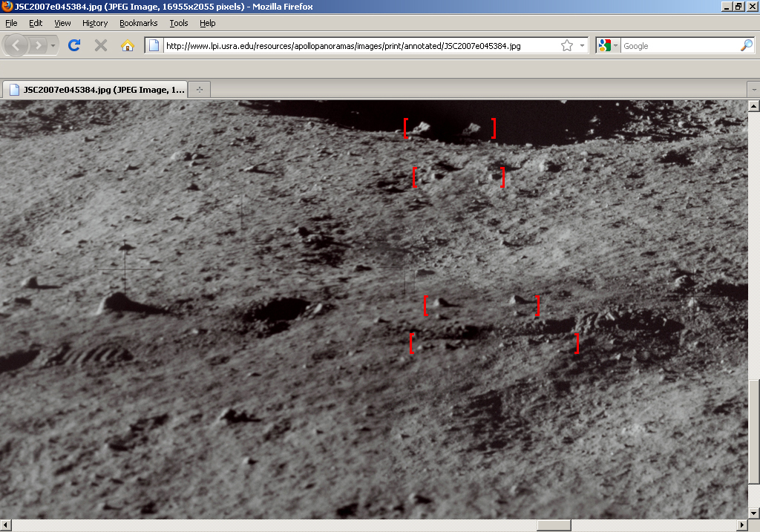
Task: Open the Google search engine selector
Action: (609, 45)
